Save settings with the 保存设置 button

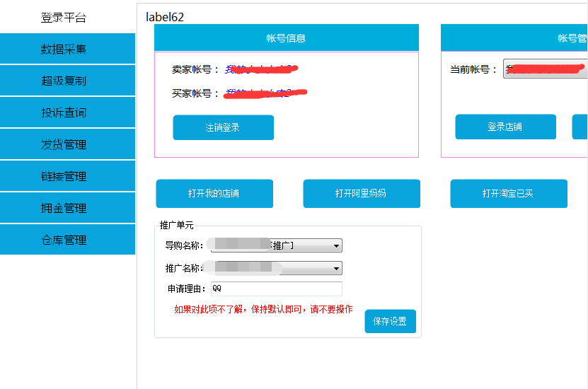tap(390, 321)
